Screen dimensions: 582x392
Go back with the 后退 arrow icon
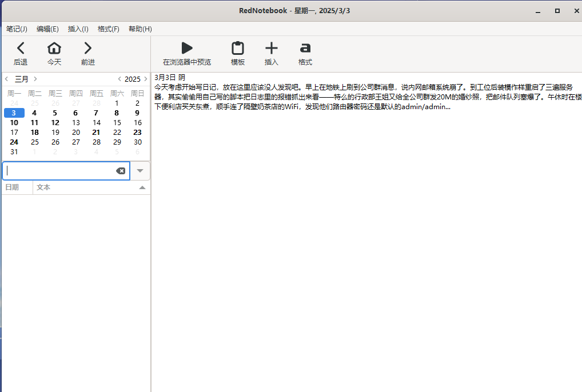21,48
